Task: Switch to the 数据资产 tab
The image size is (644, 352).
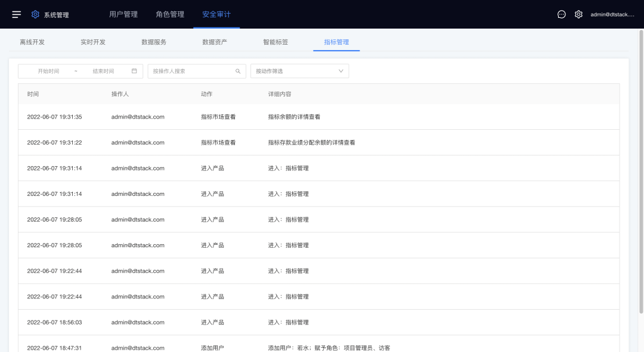Action: point(216,42)
